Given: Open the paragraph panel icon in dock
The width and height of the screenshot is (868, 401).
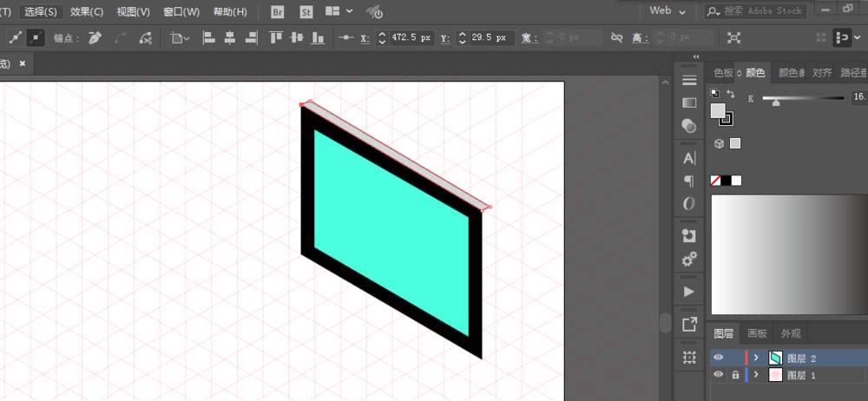Looking at the screenshot, I should tap(689, 181).
